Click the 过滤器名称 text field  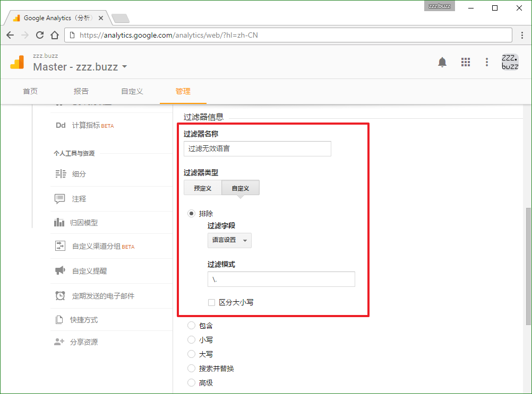(x=257, y=148)
